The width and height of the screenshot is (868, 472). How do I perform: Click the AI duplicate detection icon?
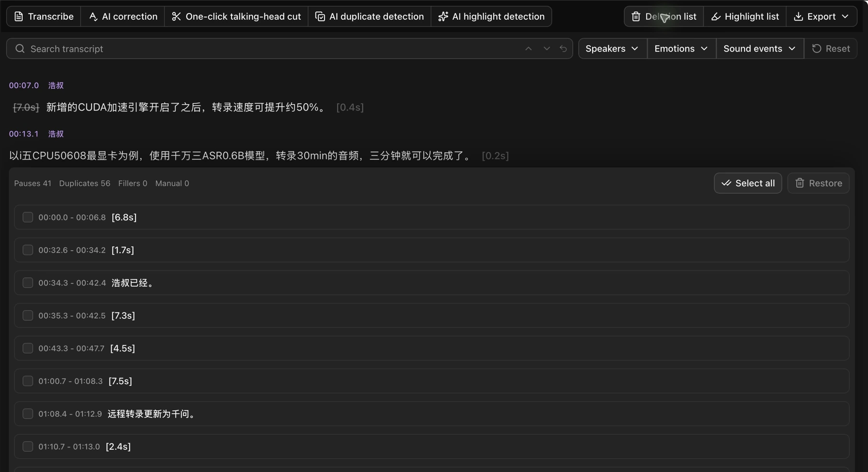click(320, 16)
